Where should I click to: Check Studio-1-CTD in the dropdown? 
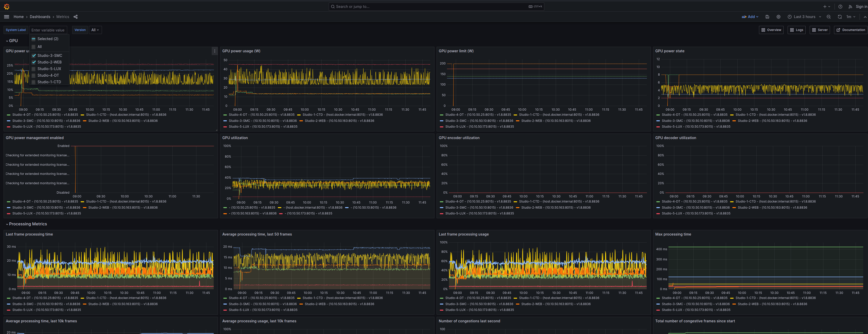(34, 82)
